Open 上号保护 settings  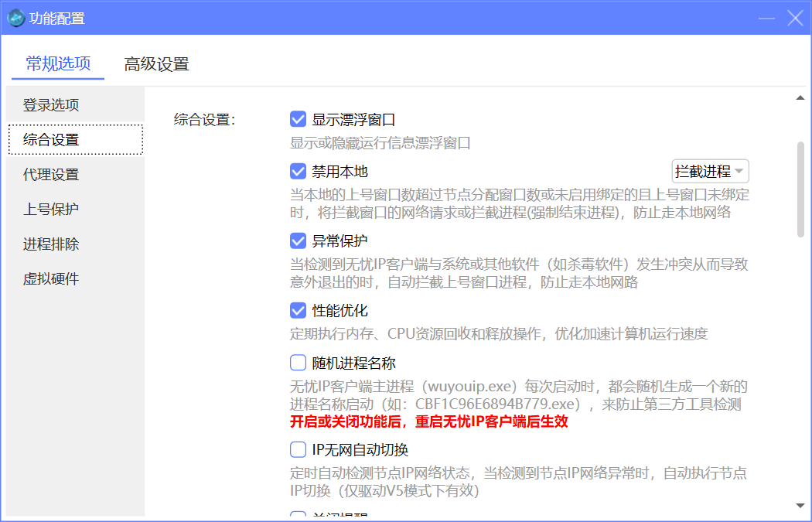point(51,210)
